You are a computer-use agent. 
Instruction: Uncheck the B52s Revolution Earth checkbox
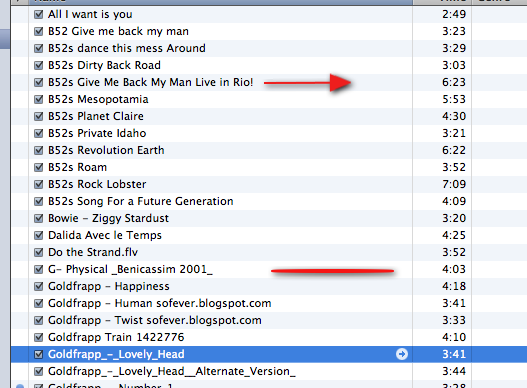click(39, 150)
